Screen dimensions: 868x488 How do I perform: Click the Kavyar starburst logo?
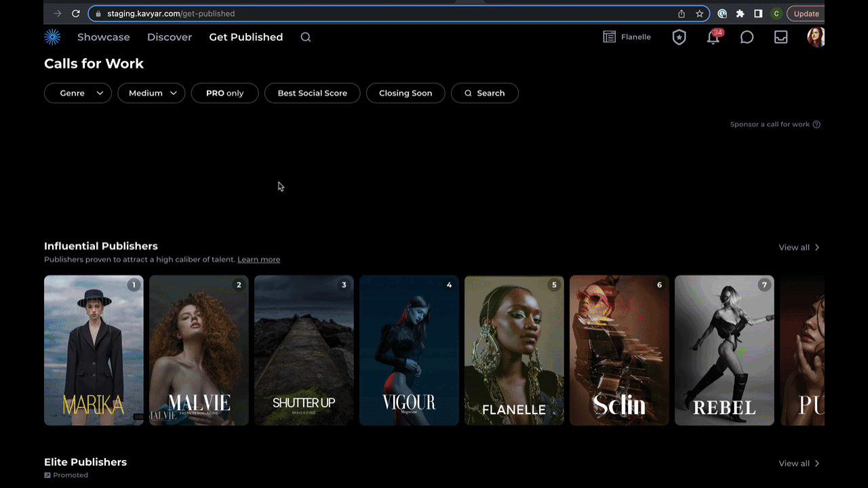[52, 37]
